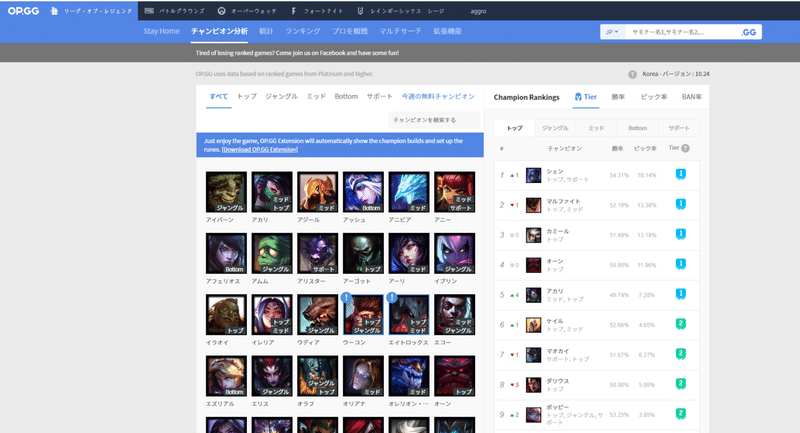800x433 pixels.
Task: Switch rankings to the Tier tab
Action: (586, 97)
